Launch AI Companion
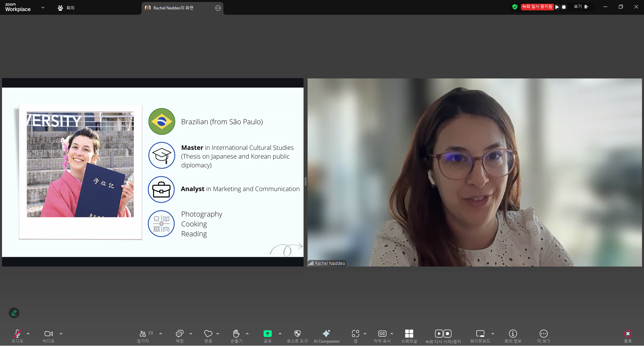Image resolution: width=644 pixels, height=346 pixels. 326,334
